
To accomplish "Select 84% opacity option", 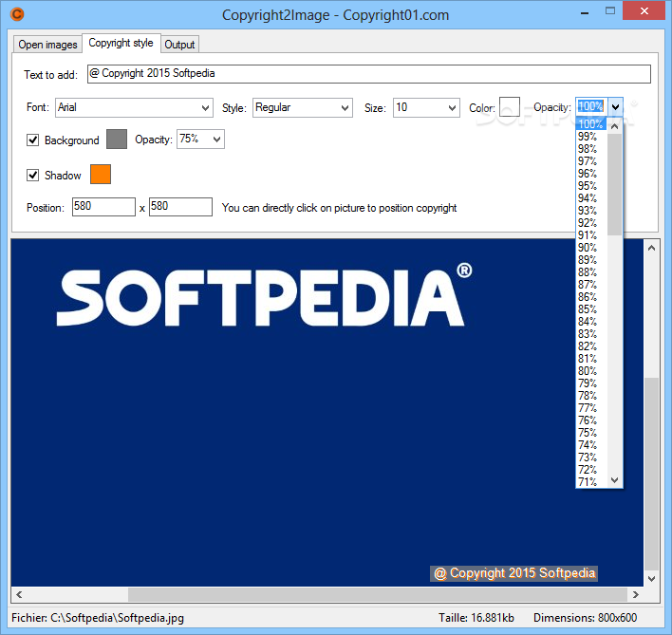I will pyautogui.click(x=591, y=322).
